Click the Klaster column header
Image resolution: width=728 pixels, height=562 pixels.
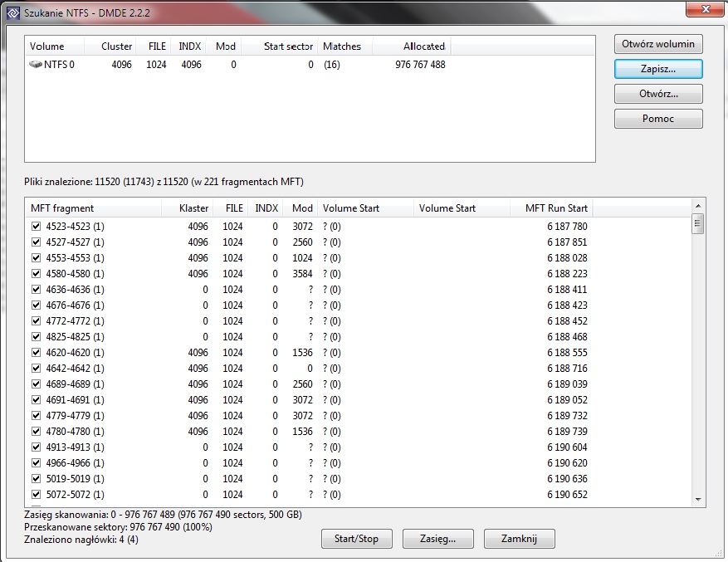(187, 208)
